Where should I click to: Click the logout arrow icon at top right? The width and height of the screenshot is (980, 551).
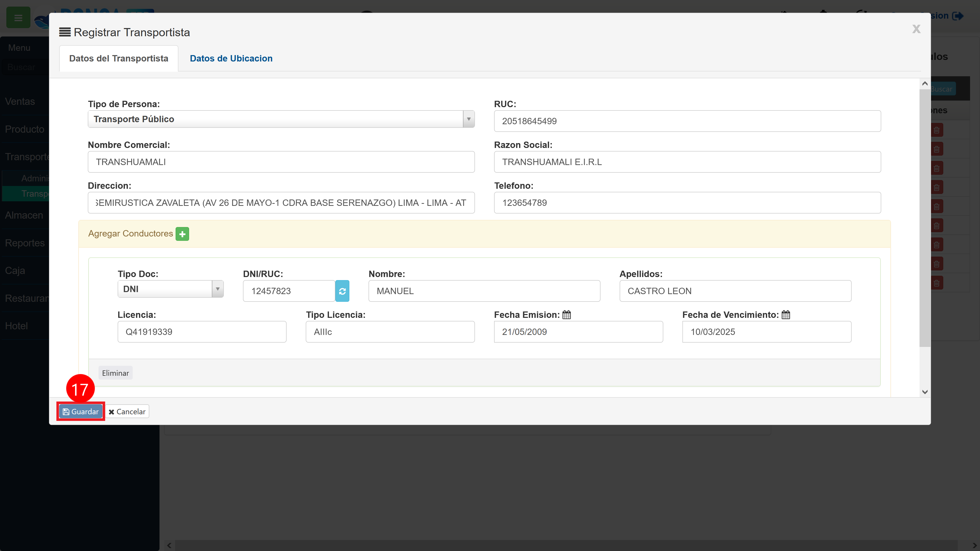pos(958,16)
